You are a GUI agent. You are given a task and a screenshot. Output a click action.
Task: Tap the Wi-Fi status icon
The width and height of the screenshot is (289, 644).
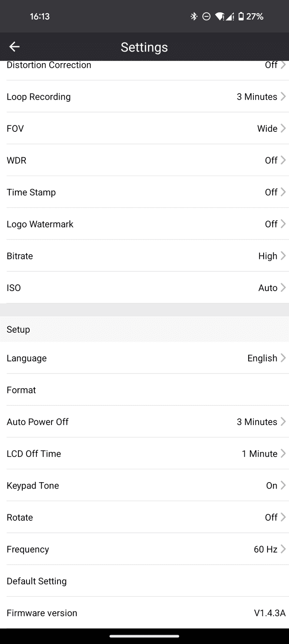pyautogui.click(x=220, y=17)
